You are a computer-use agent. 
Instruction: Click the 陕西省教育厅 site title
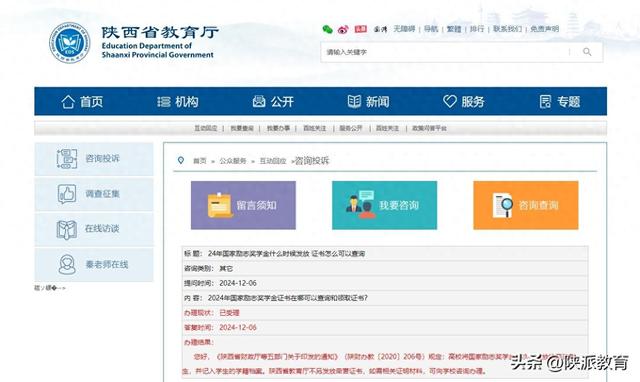160,32
